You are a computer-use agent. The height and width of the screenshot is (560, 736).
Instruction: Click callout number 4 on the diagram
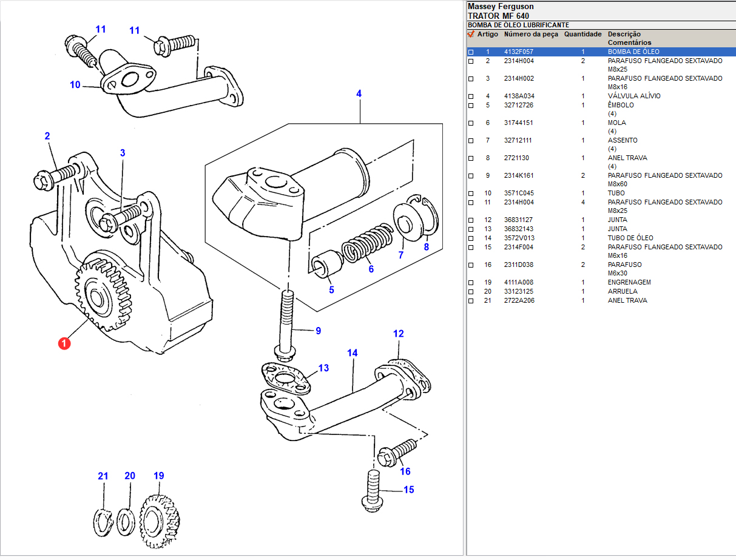click(359, 94)
